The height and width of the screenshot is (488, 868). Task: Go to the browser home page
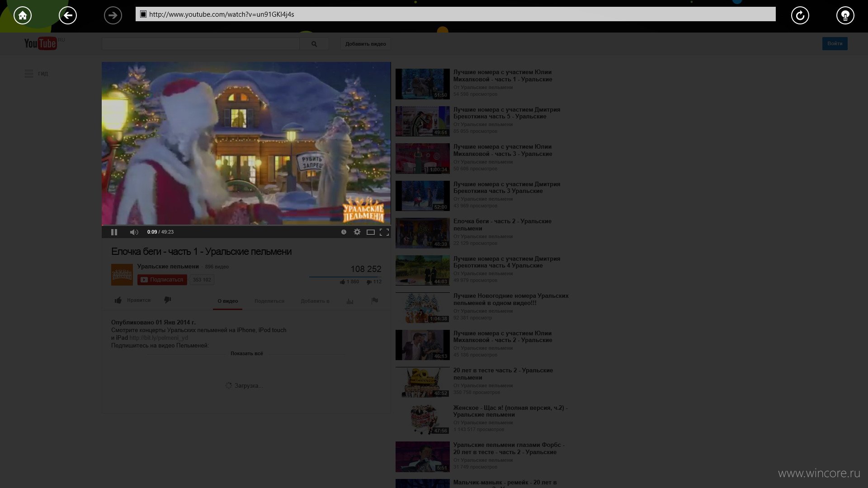click(23, 15)
